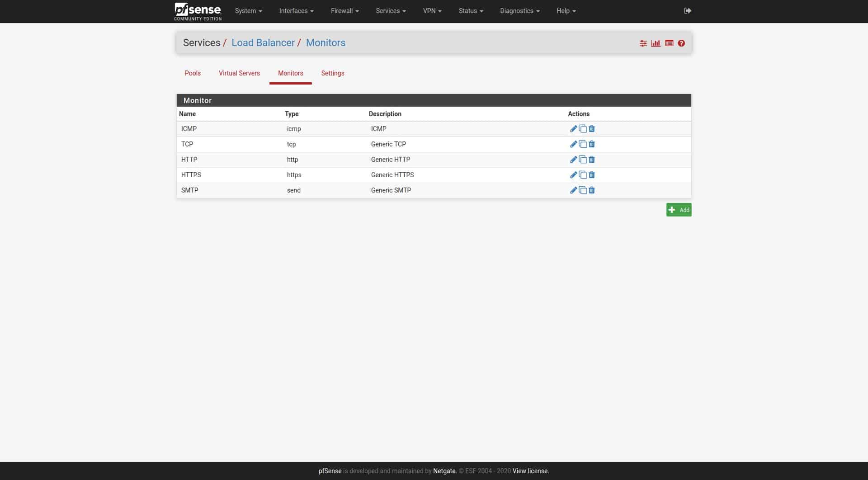Expand the Interfaces menu
Screen dimensions: 868x480
pos(296,11)
